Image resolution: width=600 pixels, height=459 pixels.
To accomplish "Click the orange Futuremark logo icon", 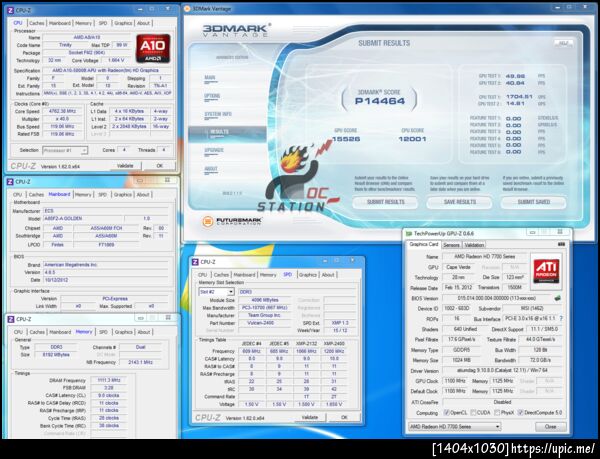I will tap(208, 221).
